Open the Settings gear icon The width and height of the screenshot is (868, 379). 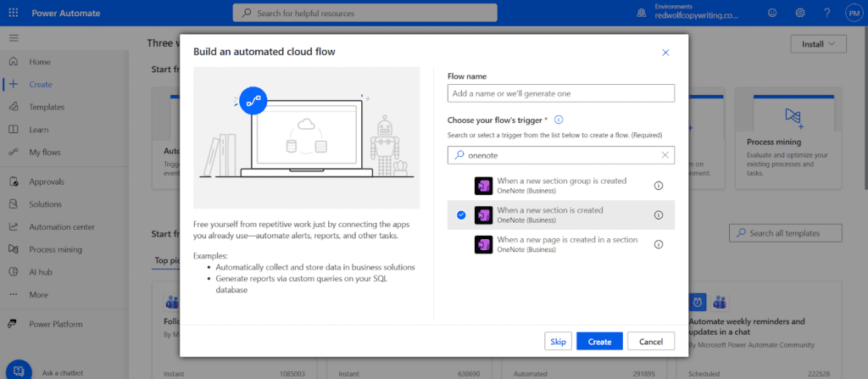pos(800,13)
